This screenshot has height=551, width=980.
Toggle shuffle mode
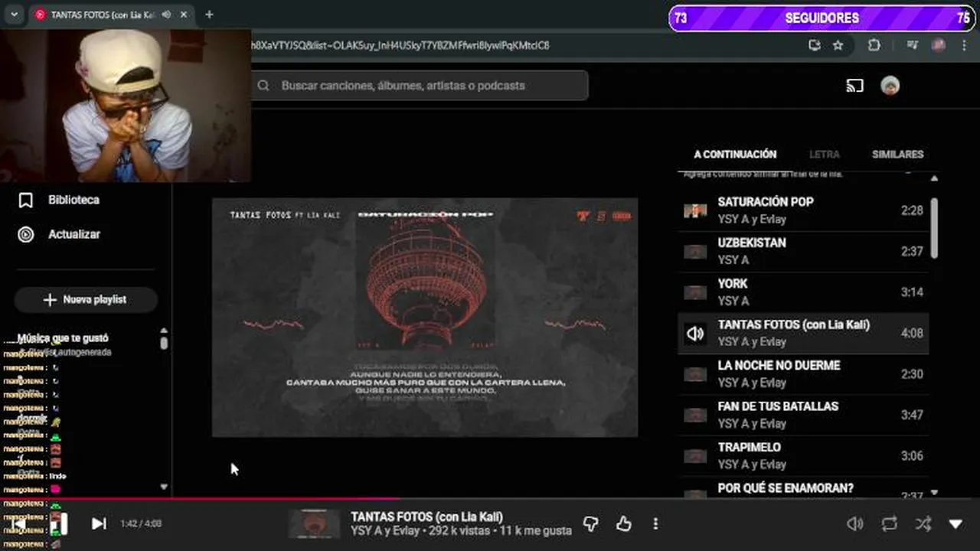coord(923,523)
